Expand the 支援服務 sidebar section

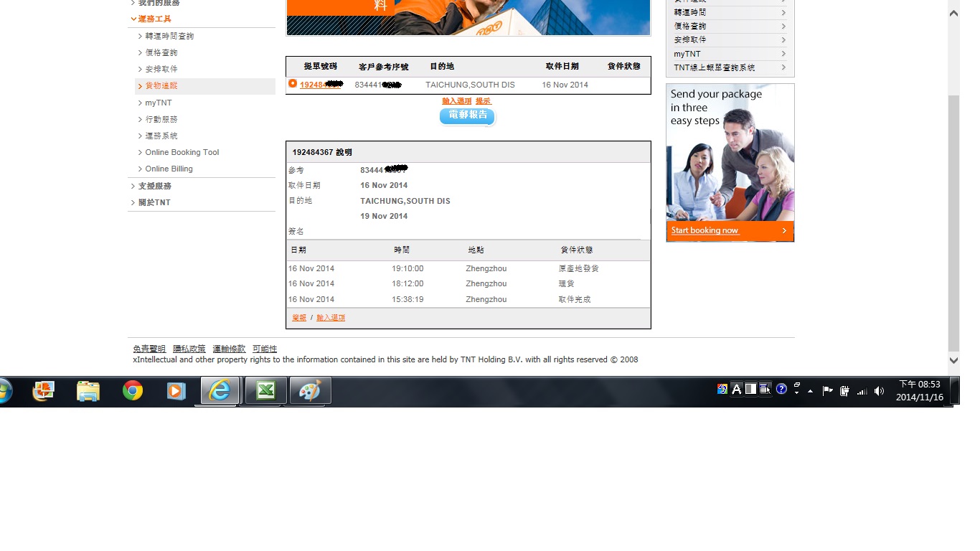[155, 186]
